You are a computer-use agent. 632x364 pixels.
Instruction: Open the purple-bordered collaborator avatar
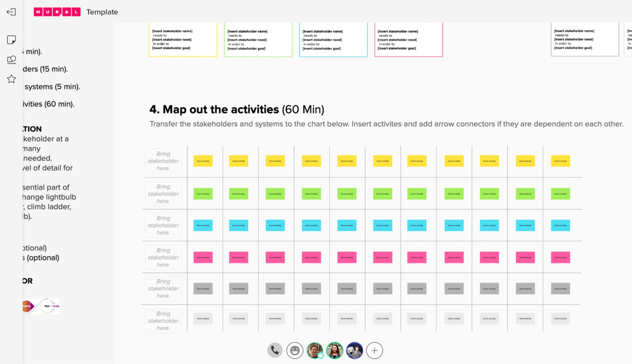[x=355, y=350]
